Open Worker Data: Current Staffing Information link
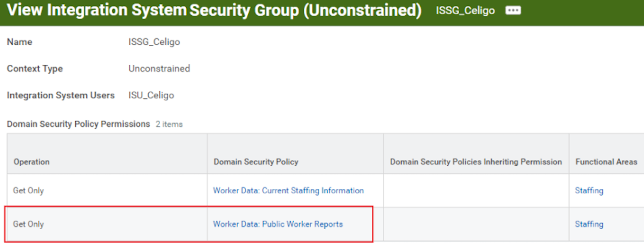The image size is (644, 245). click(288, 191)
